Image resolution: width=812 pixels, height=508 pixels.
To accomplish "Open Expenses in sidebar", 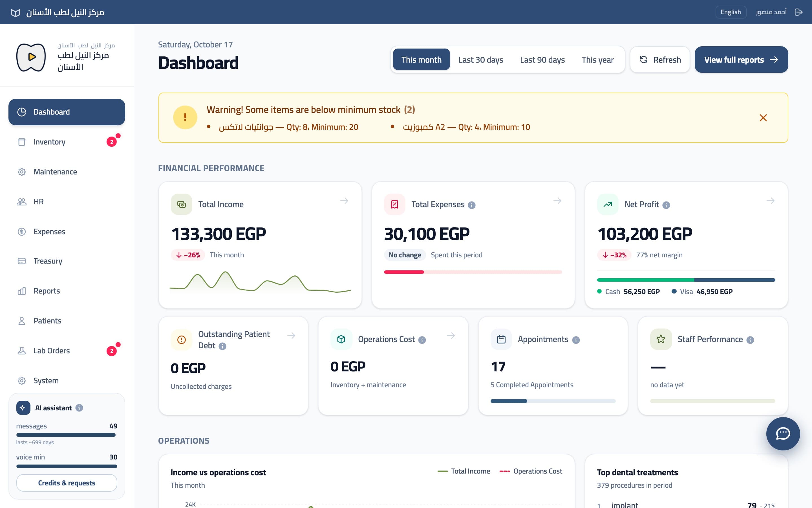I will (x=67, y=231).
